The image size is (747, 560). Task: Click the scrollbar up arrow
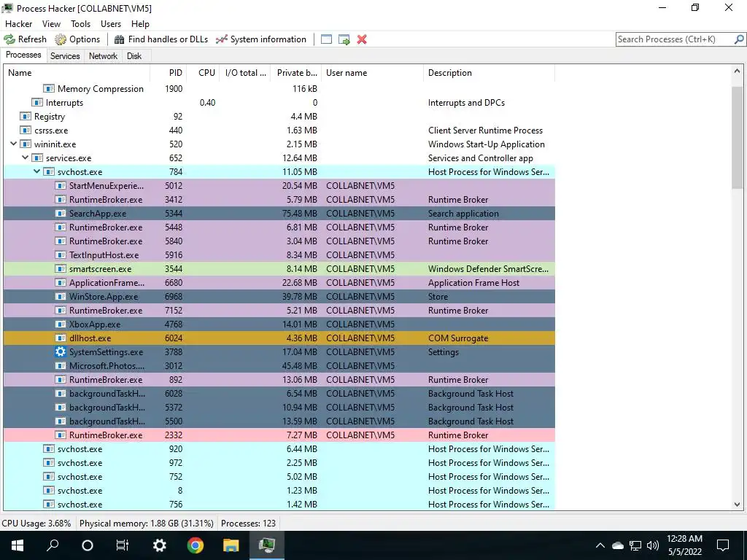pos(737,71)
